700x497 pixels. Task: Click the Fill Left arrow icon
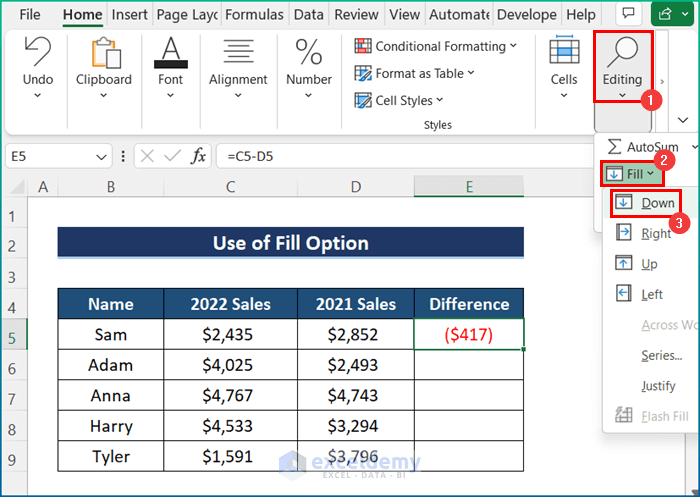(x=623, y=294)
